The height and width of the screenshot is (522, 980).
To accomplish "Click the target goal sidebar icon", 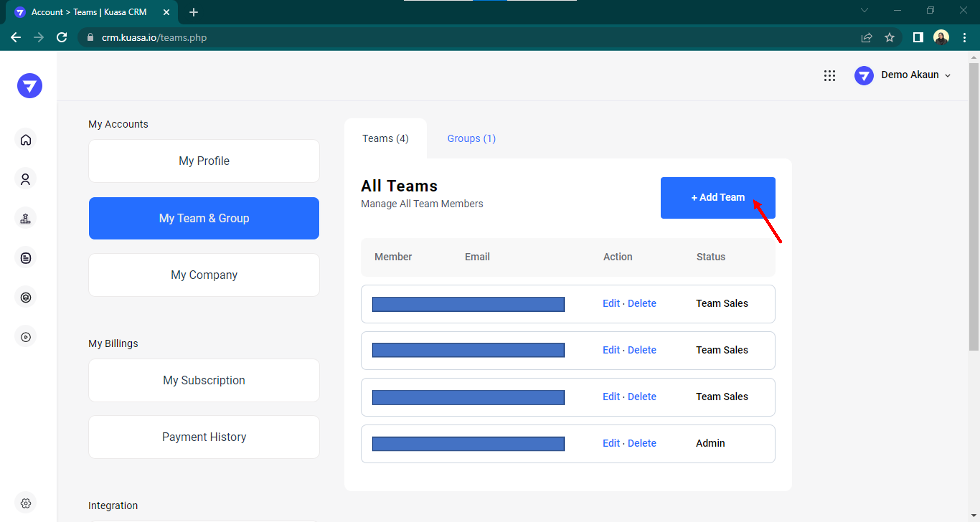I will coord(25,297).
